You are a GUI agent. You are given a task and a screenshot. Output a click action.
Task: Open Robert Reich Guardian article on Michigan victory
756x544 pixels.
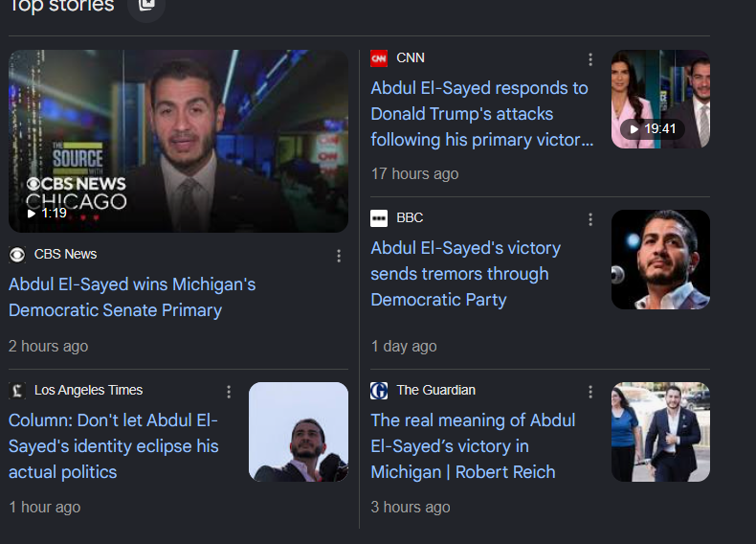(x=473, y=446)
